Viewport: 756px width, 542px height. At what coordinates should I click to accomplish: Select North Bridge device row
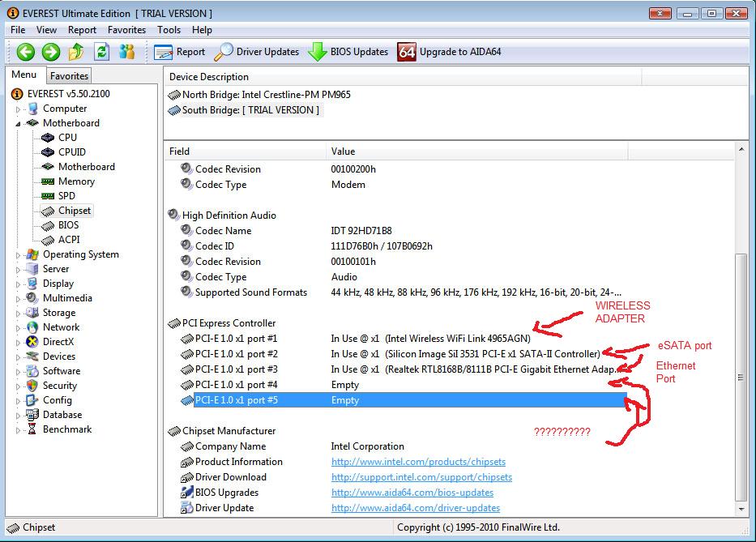[259, 95]
